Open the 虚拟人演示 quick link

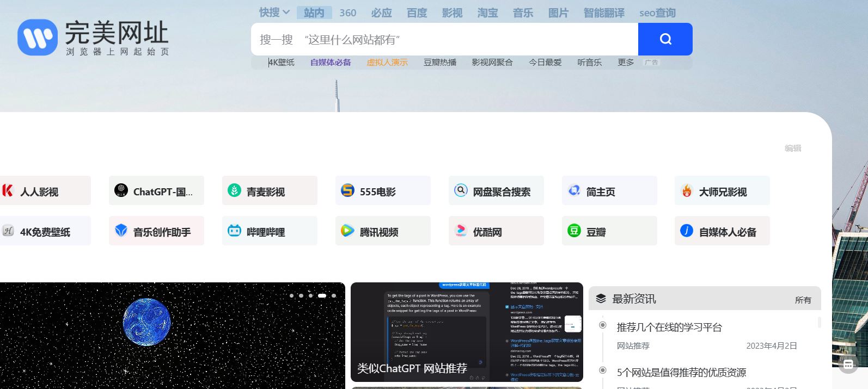point(387,63)
